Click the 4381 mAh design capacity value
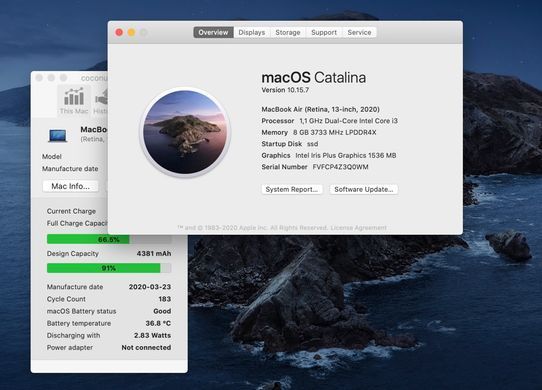This screenshot has width=542, height=390. (154, 253)
